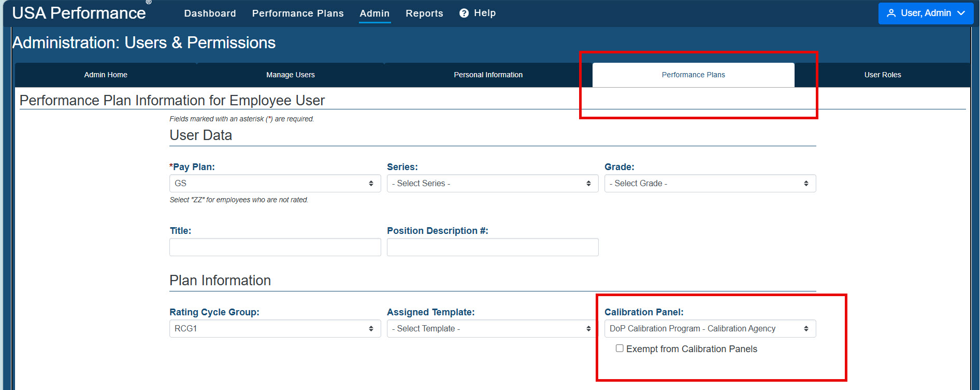Switch to the Manage Users tab
Viewport: 980px width, 390px height.
pos(291,75)
